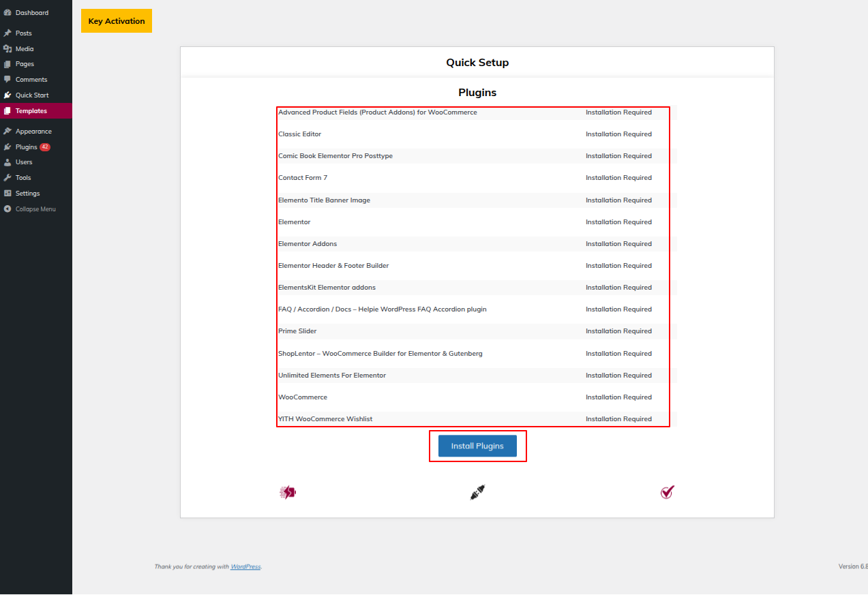
Task: Select the Elementor Addons plugin name
Action: tap(308, 244)
